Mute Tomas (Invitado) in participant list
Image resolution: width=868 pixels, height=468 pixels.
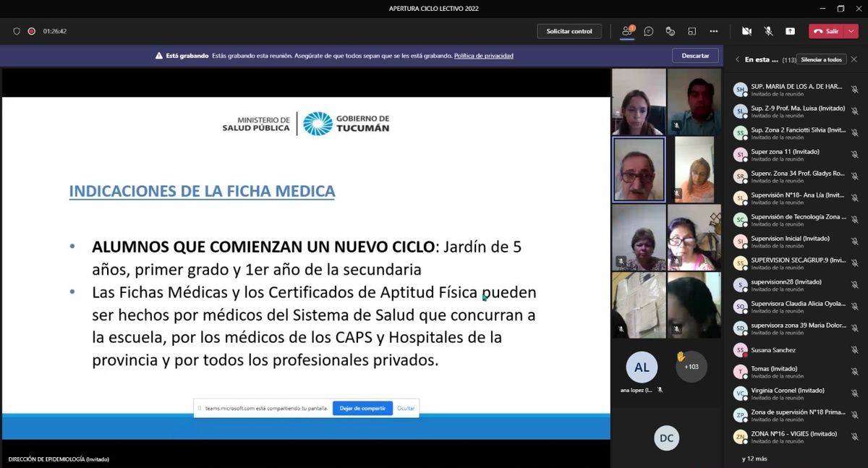coord(855,371)
